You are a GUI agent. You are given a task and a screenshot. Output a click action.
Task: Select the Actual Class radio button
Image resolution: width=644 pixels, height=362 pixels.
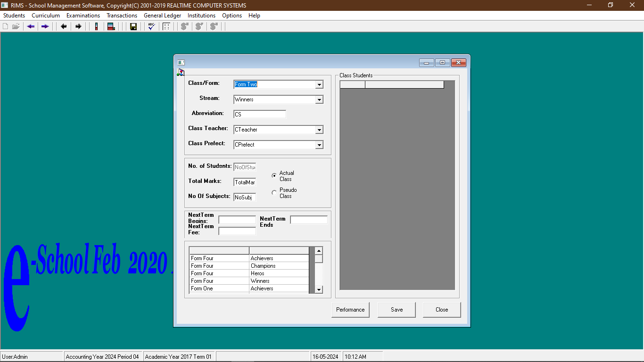coord(274,176)
